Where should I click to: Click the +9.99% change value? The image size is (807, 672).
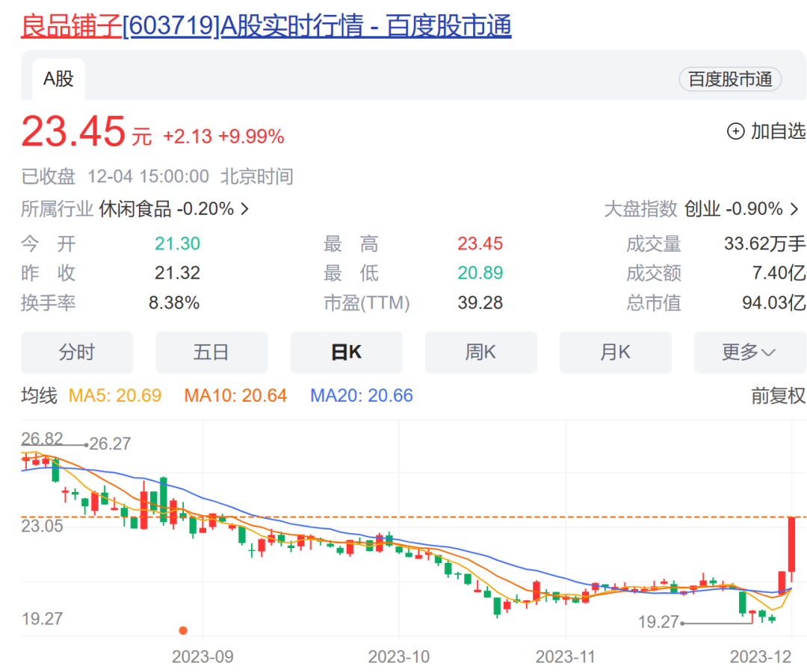pos(251,137)
